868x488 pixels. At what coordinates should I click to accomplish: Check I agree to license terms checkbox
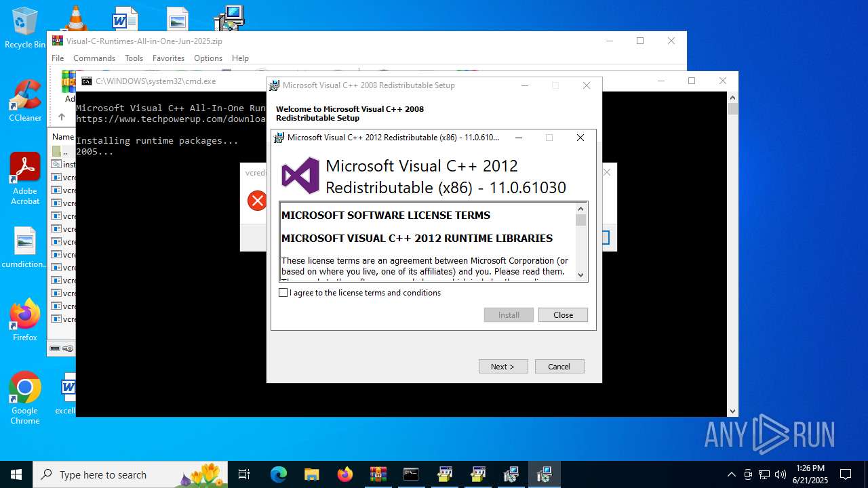point(283,293)
